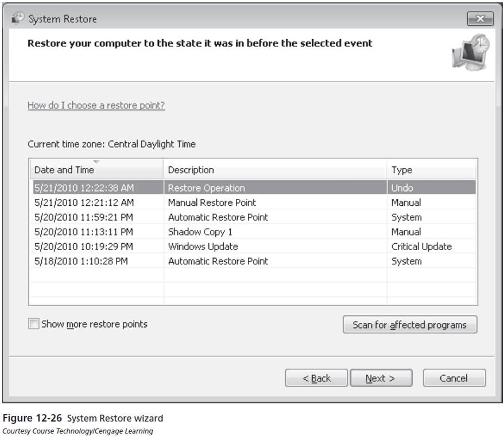Click the System Restore computer clock graphic
The image size is (504, 437).
(x=471, y=52)
